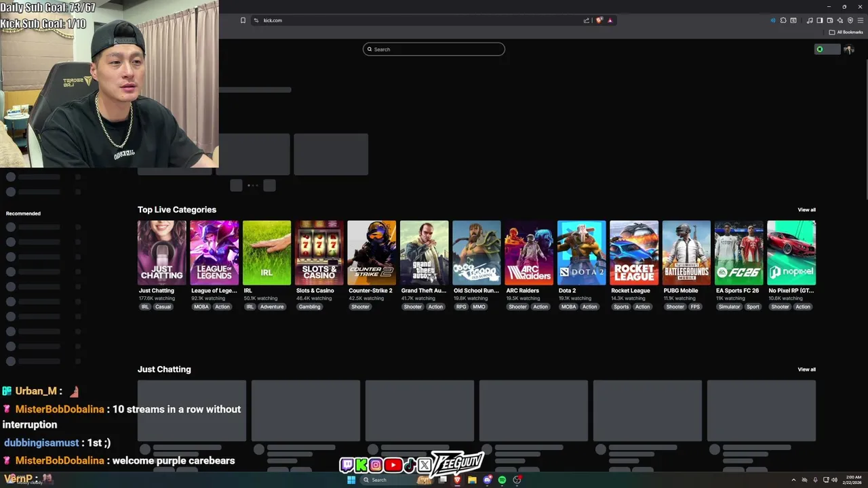This screenshot has width=868, height=488.
Task: Open the media control music note icon
Action: click(810, 20)
